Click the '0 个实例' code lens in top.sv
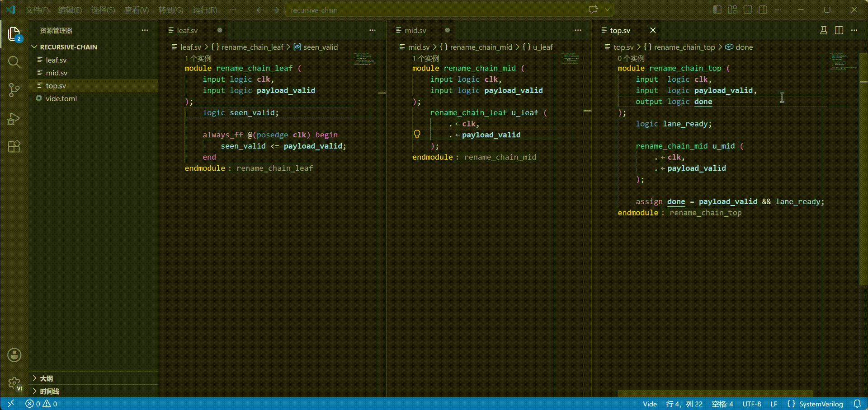 point(631,58)
